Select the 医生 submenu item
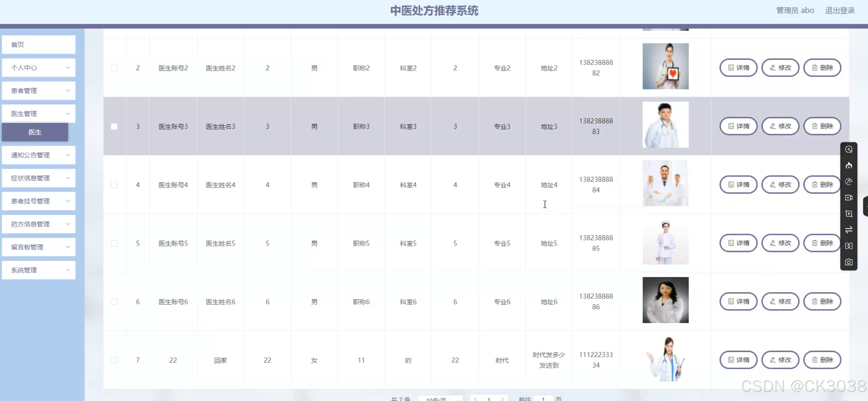This screenshot has height=401, width=868. (x=35, y=132)
